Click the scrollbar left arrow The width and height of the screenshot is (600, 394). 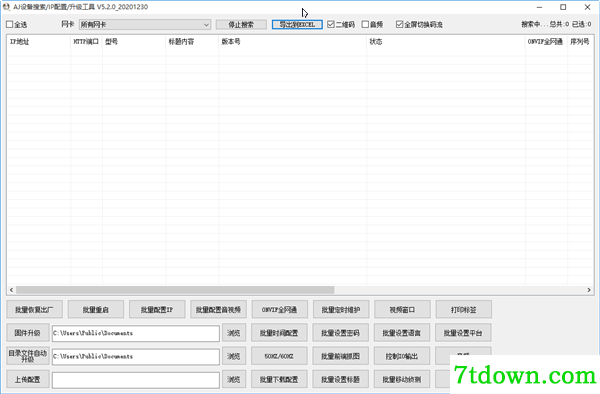[11, 290]
